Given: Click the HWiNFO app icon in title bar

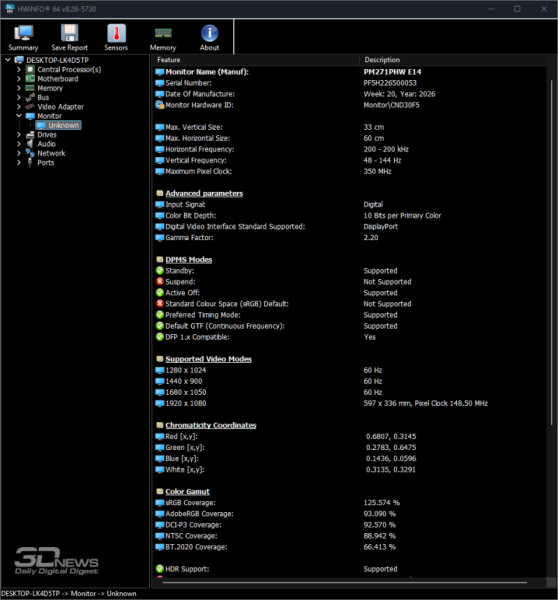Looking at the screenshot, I should (9, 8).
